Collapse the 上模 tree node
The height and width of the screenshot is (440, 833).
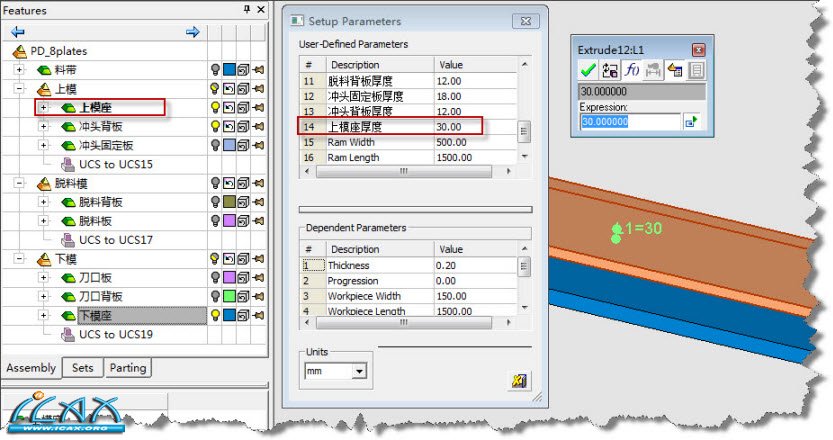click(x=19, y=89)
